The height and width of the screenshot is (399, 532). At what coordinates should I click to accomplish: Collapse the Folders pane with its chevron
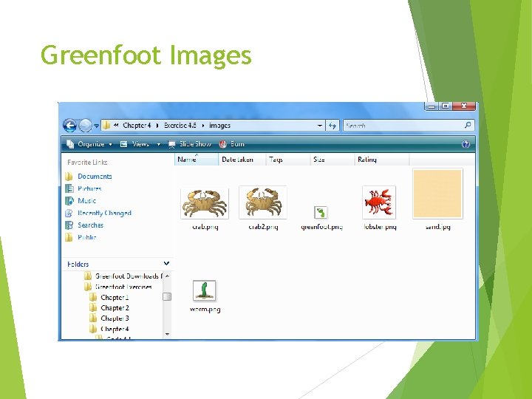pyautogui.click(x=166, y=264)
